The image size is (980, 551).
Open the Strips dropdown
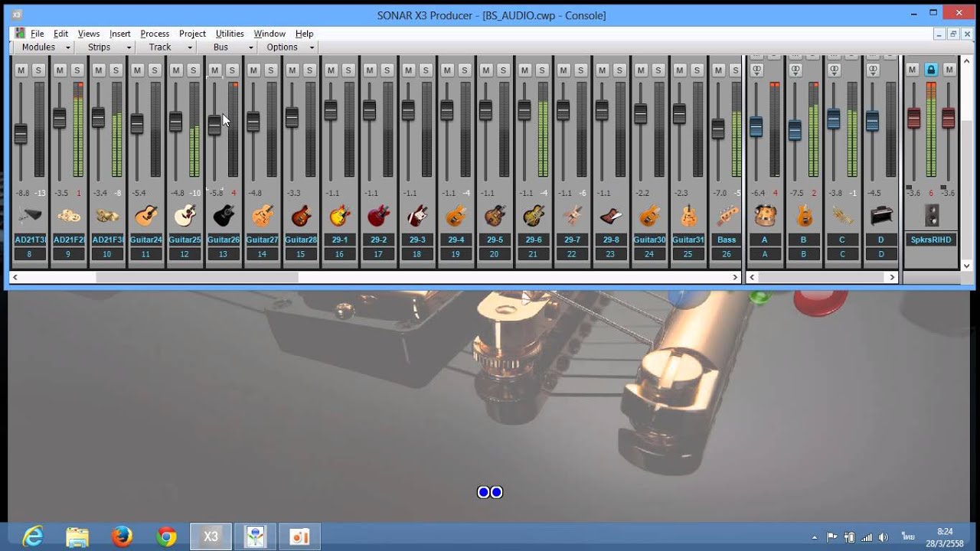(105, 47)
